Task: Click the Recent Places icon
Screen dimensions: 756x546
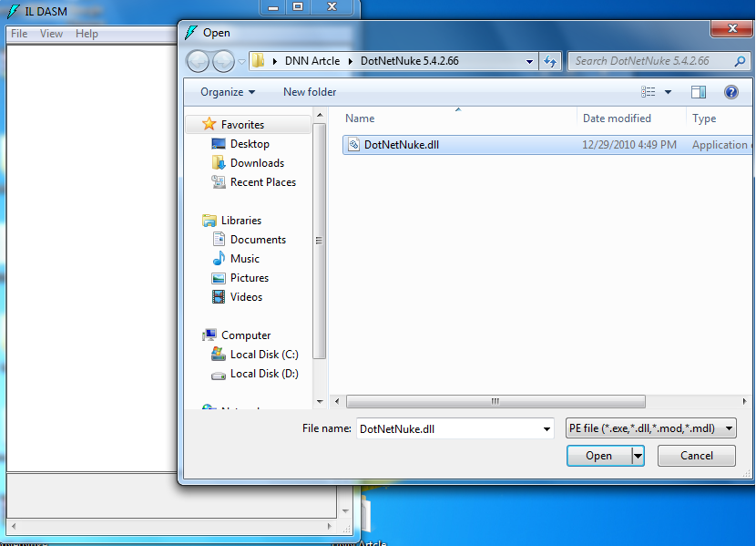Action: point(219,181)
